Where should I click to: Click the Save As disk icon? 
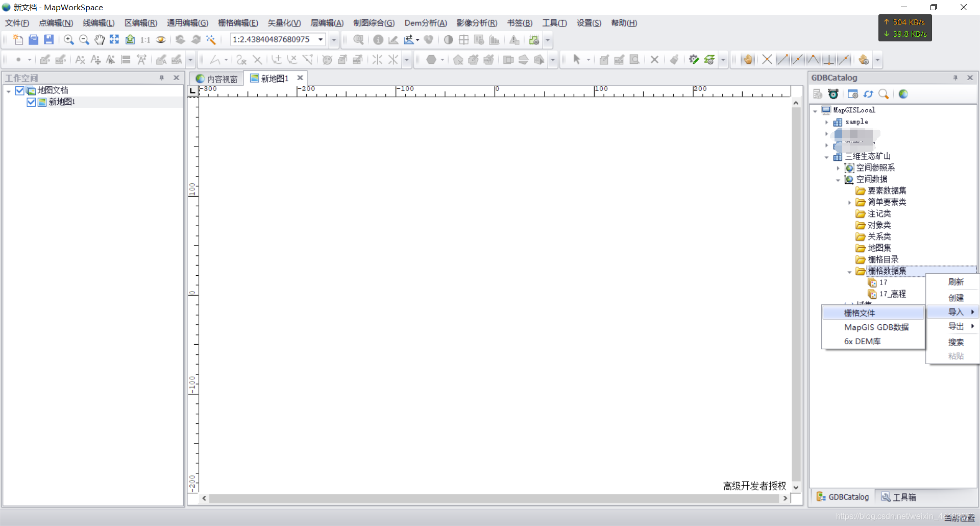(x=49, y=39)
